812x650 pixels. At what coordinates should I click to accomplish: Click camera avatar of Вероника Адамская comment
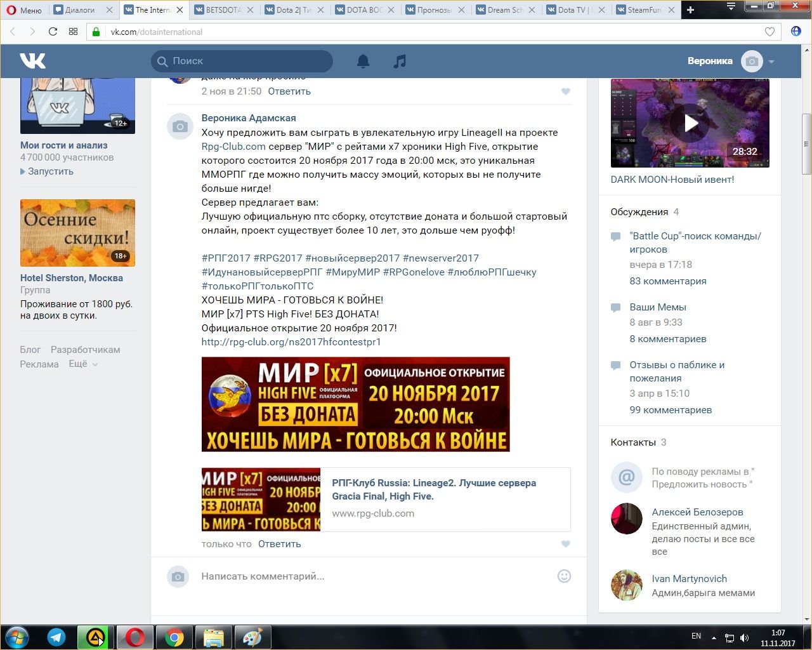point(180,126)
